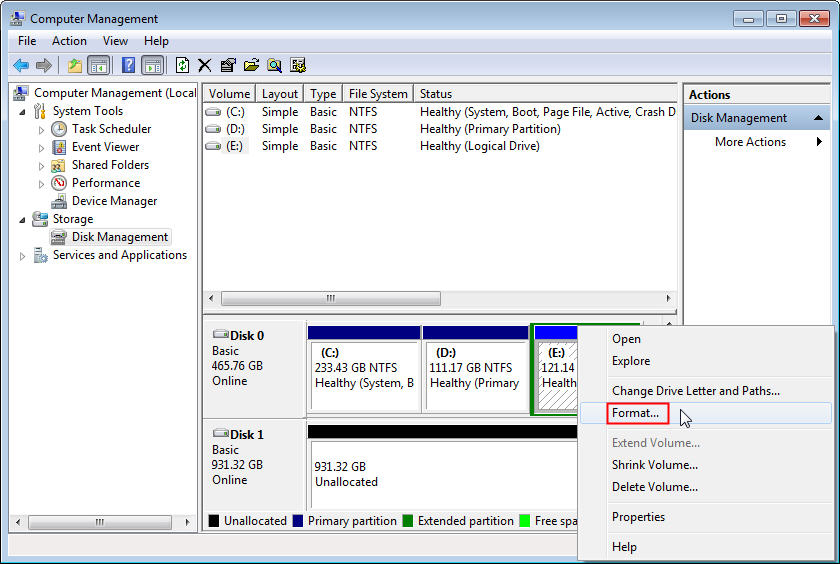Expand Services and Applications node
The image size is (840, 564).
click(23, 256)
